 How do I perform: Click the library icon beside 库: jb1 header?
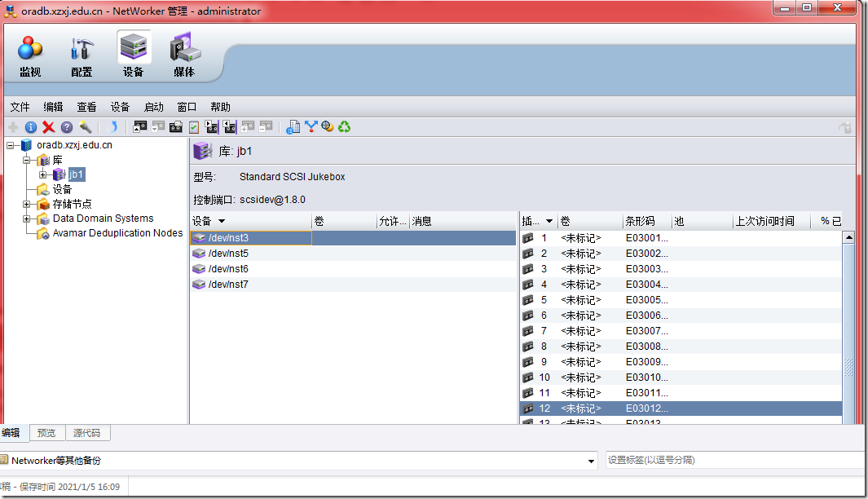click(x=202, y=151)
